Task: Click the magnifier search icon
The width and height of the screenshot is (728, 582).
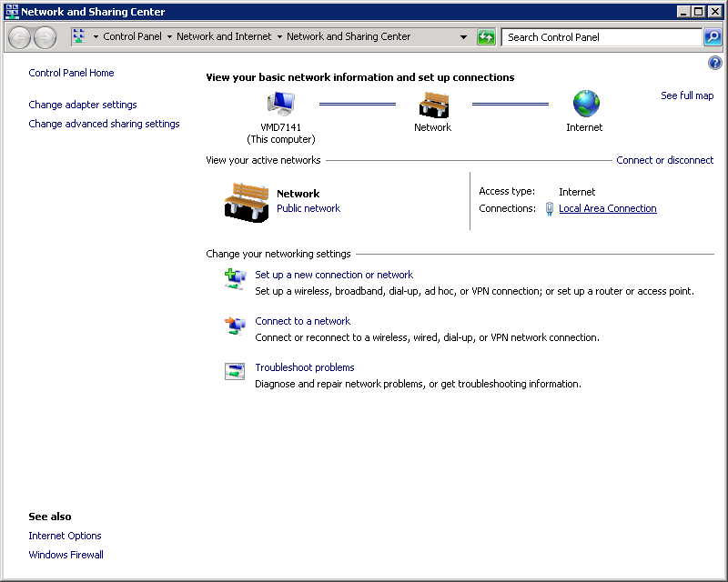Action: [713, 37]
